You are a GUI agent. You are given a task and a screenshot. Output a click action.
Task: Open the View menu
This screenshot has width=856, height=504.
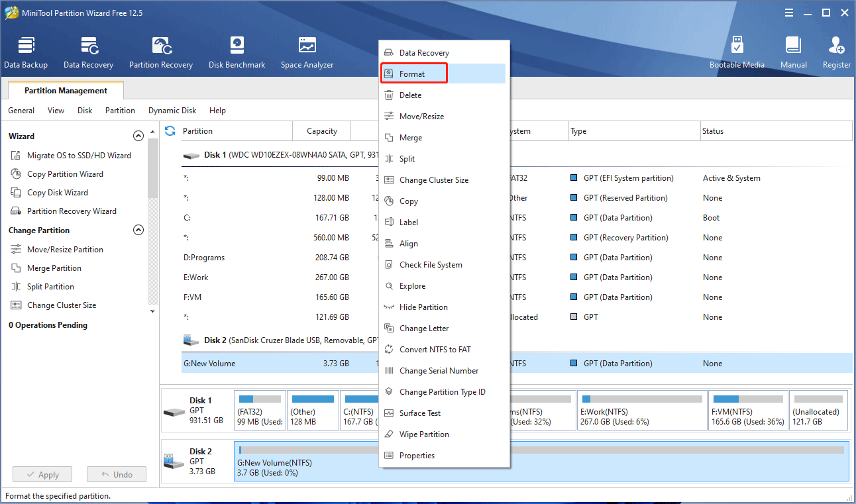point(56,111)
